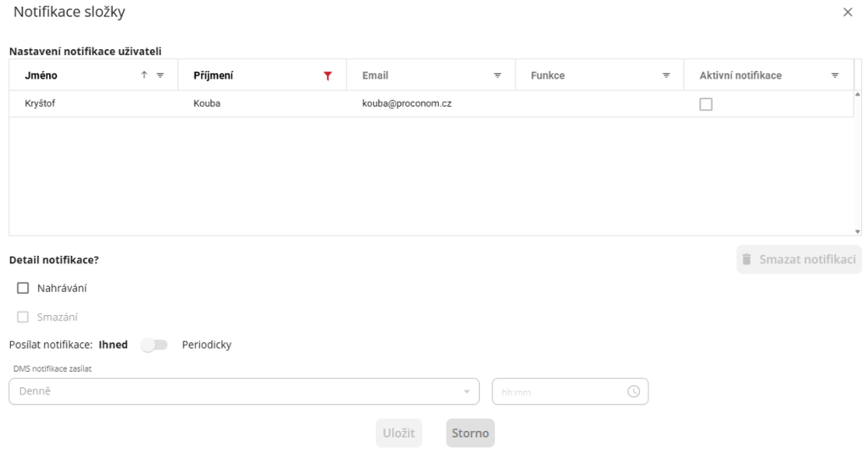The image size is (868, 459).
Task: Sort by the Příjmení column header
Action: [x=214, y=75]
